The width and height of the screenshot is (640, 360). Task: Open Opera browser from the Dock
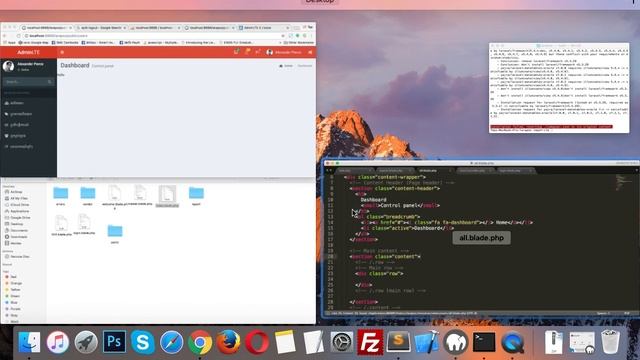[257, 342]
